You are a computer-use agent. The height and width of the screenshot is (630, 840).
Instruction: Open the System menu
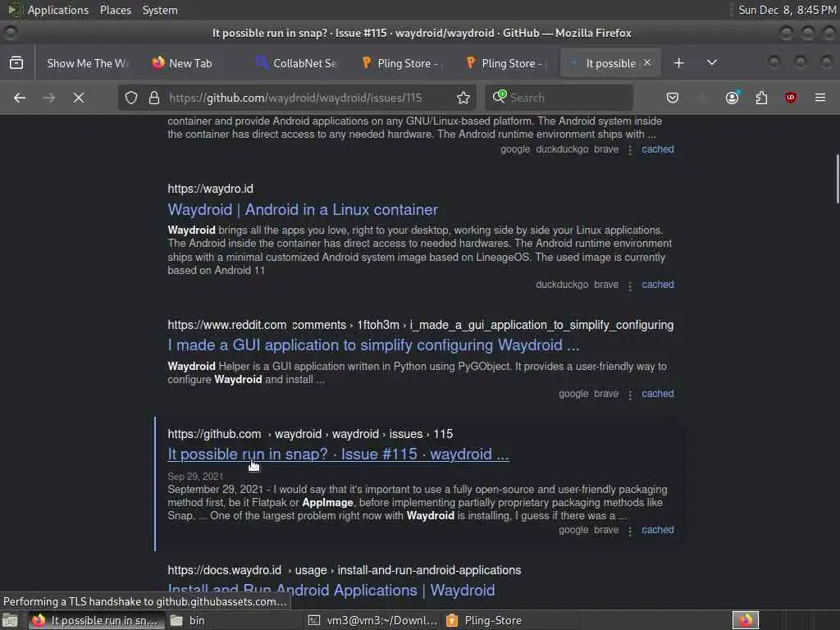pyautogui.click(x=160, y=10)
